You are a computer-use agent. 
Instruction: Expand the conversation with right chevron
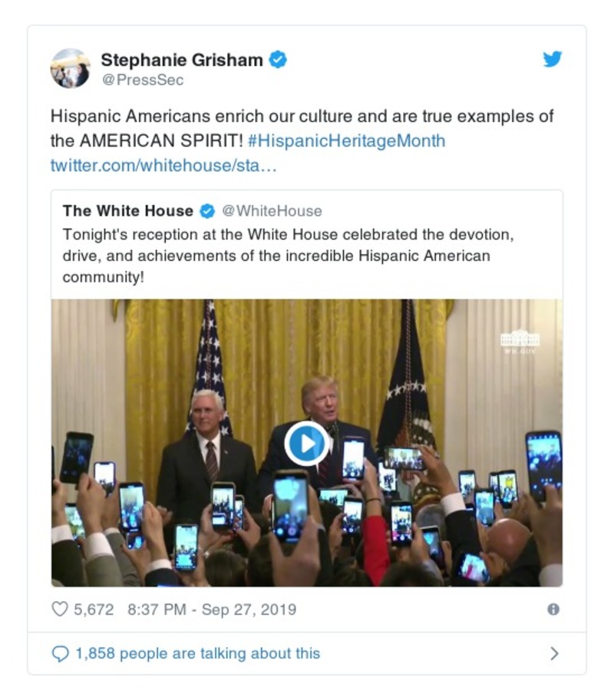(554, 654)
